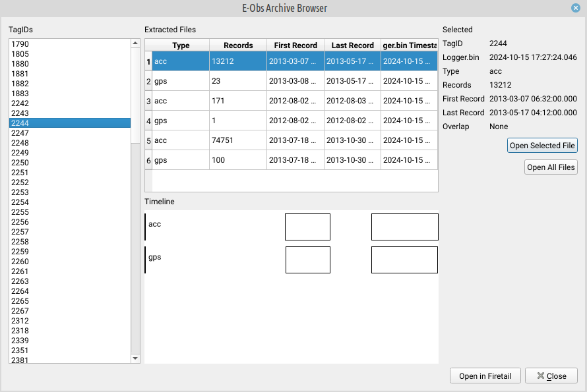The width and height of the screenshot is (587, 392).
Task: Select acc row with 13212 records
Action: (x=295, y=61)
